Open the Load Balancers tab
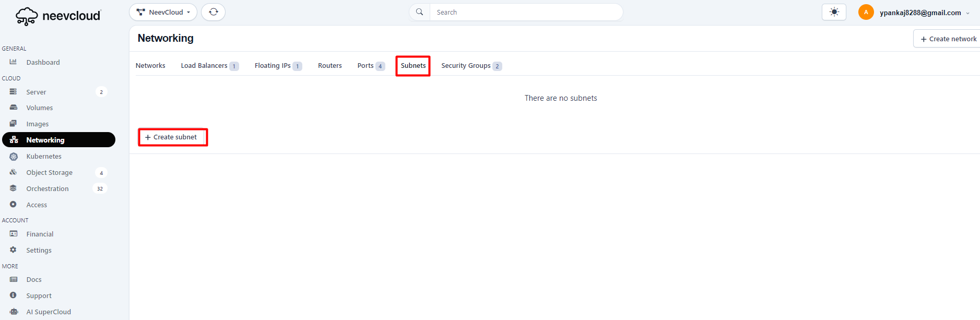 (x=204, y=66)
